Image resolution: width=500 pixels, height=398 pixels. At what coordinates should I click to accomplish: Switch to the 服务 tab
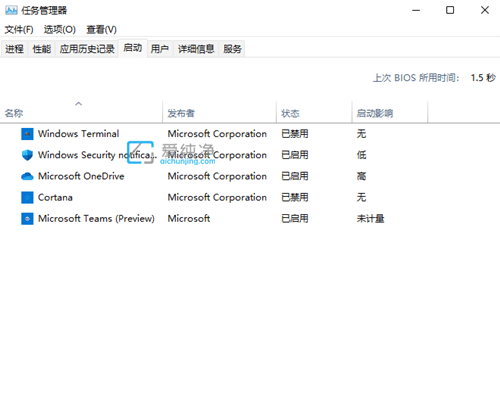(x=232, y=49)
